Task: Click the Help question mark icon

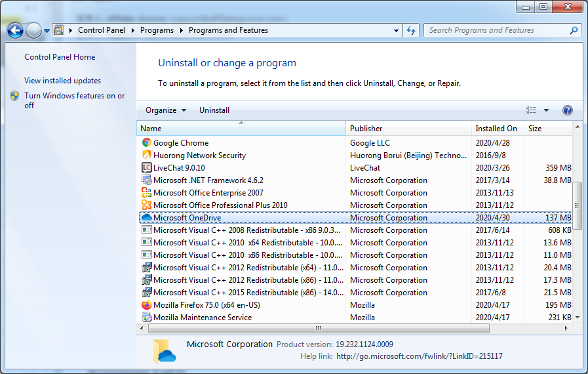Action: tap(568, 110)
